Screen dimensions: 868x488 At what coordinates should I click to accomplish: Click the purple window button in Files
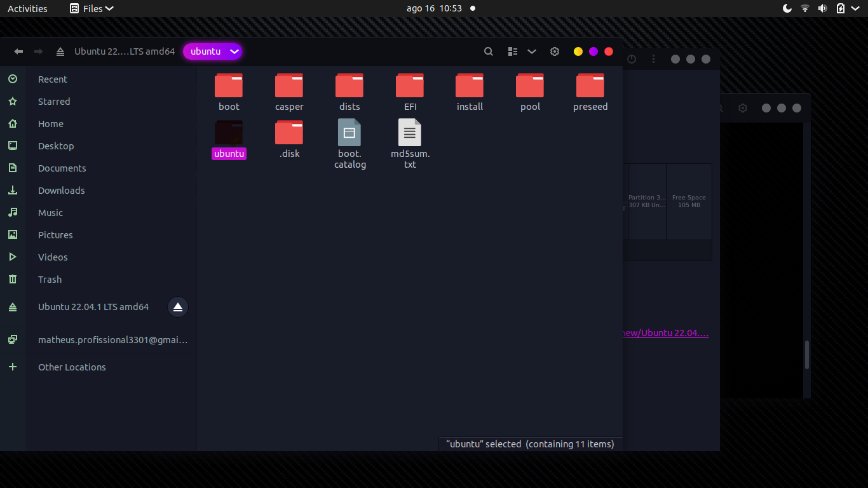593,51
